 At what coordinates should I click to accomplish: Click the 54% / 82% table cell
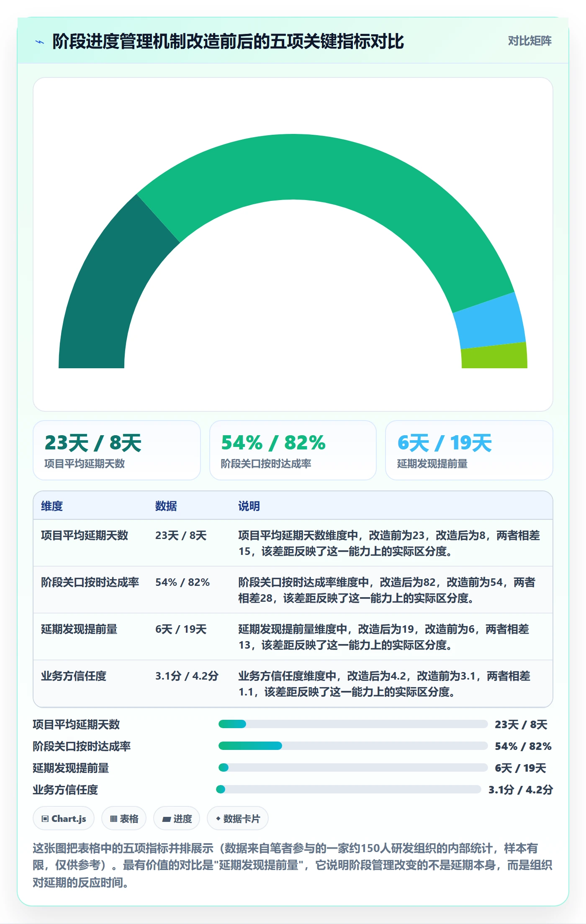pyautogui.click(x=182, y=582)
